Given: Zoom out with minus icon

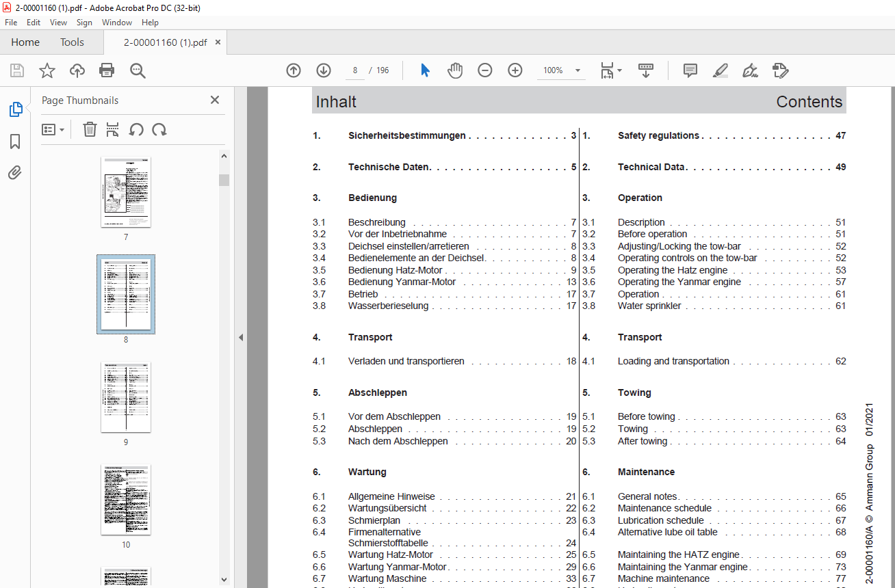Looking at the screenshot, I should pos(485,70).
